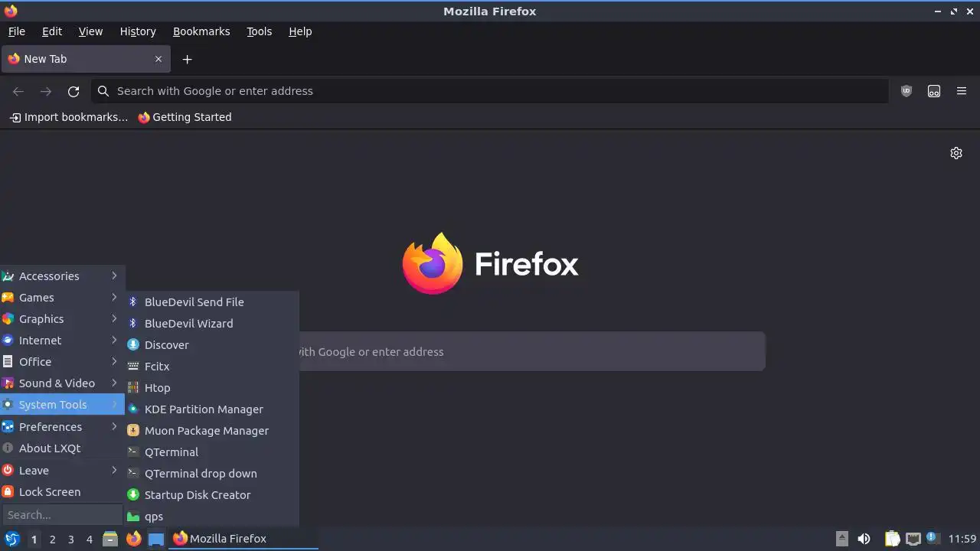
Task: Select the New Tab tab
Action: 84,59
